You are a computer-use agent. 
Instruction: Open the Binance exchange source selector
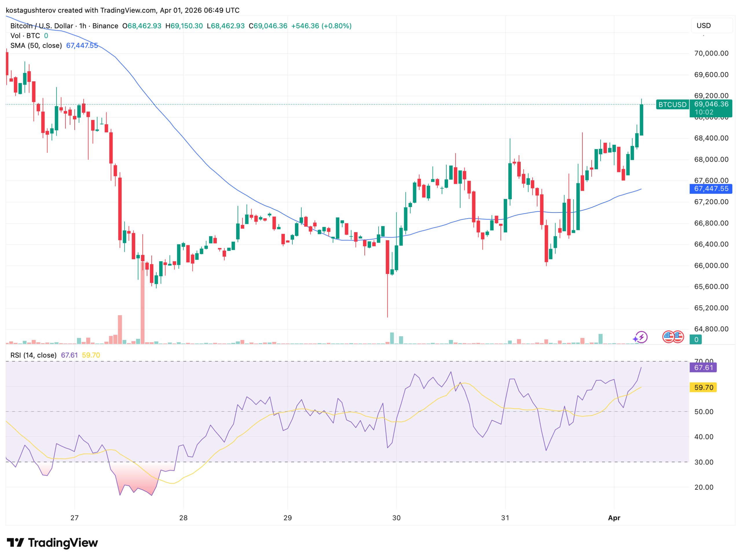coord(105,25)
